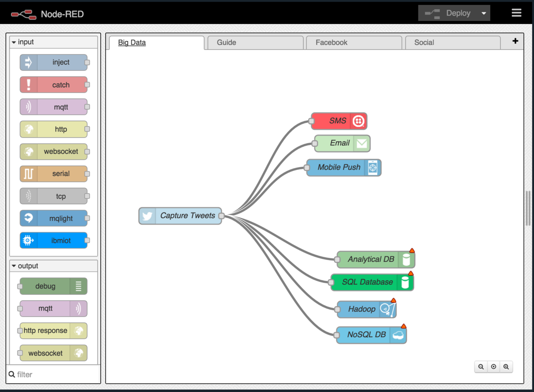This screenshot has width=534, height=392.
Task: Click the Capture Tweets output port
Action: click(221, 216)
